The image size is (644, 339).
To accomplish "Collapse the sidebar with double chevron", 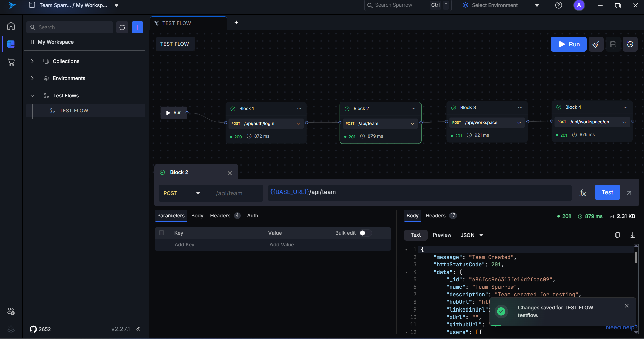I will point(138,329).
